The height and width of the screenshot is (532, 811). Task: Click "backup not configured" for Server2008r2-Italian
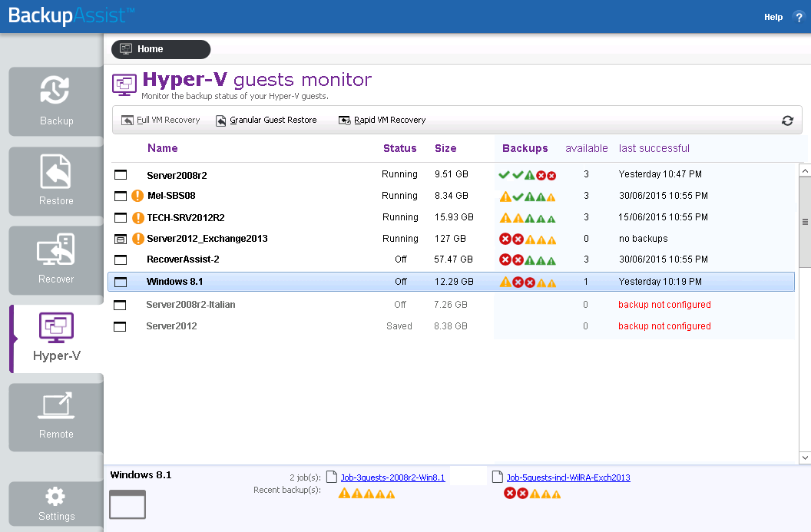coord(664,305)
